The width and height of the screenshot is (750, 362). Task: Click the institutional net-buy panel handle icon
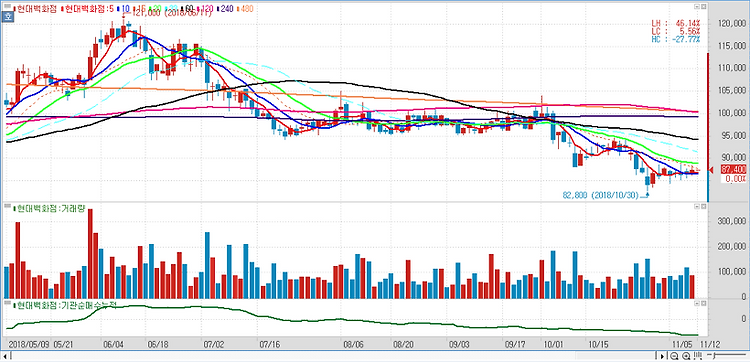[x=7, y=303]
